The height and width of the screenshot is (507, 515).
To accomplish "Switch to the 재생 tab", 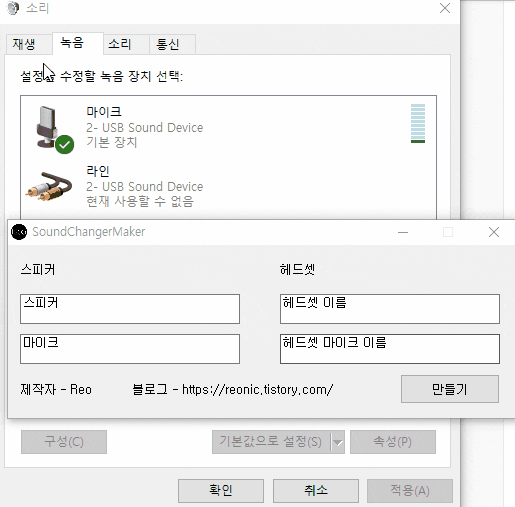I will 29,44.
